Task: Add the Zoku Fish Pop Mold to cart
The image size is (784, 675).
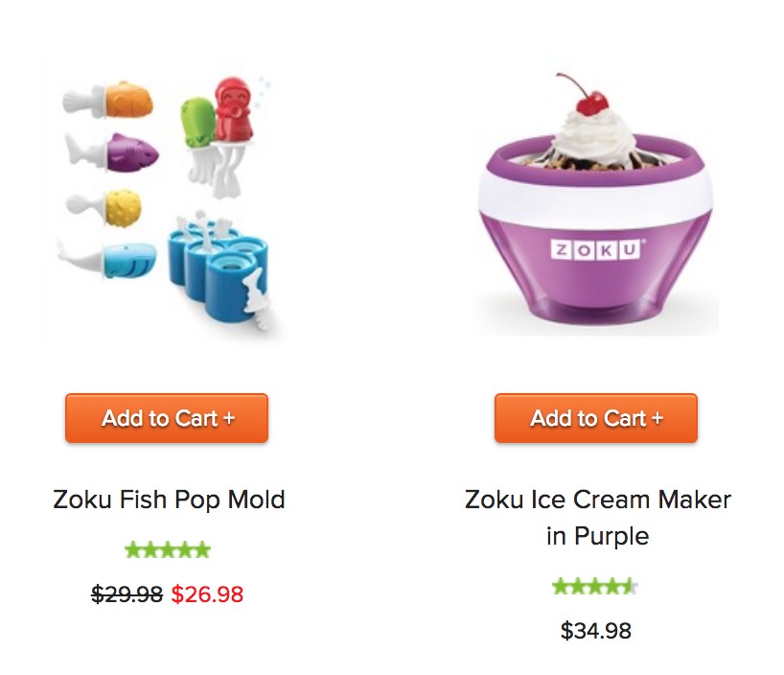Action: [167, 418]
